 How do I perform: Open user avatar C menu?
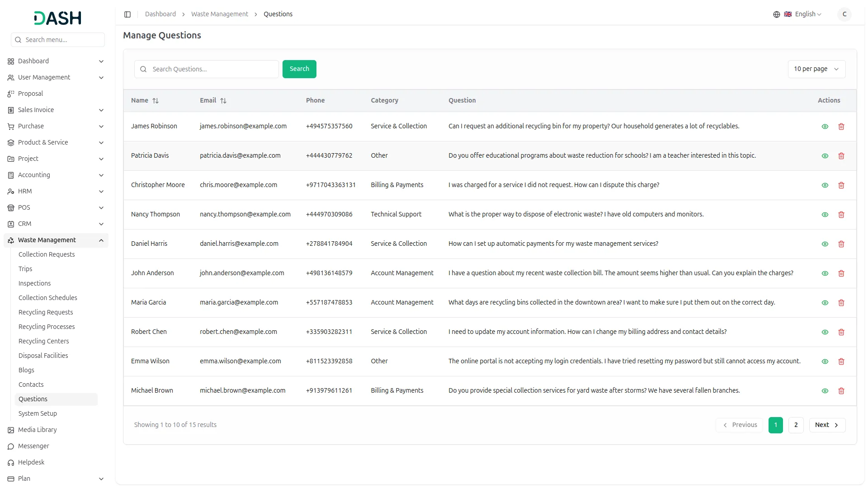click(844, 14)
